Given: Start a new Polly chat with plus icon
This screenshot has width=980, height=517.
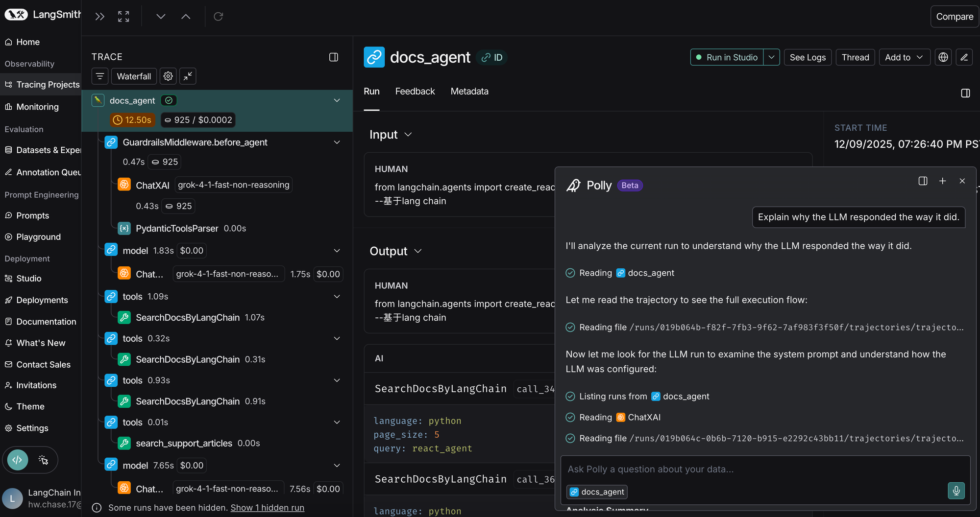Looking at the screenshot, I should (x=942, y=181).
